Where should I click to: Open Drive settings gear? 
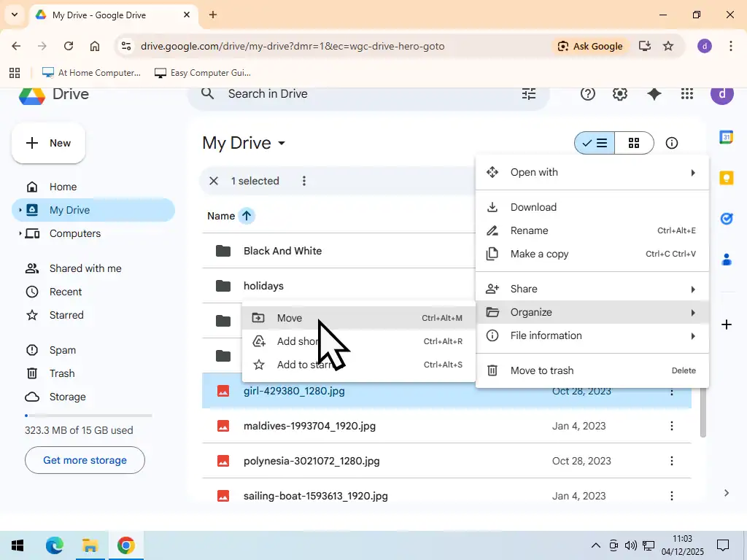pyautogui.click(x=619, y=93)
